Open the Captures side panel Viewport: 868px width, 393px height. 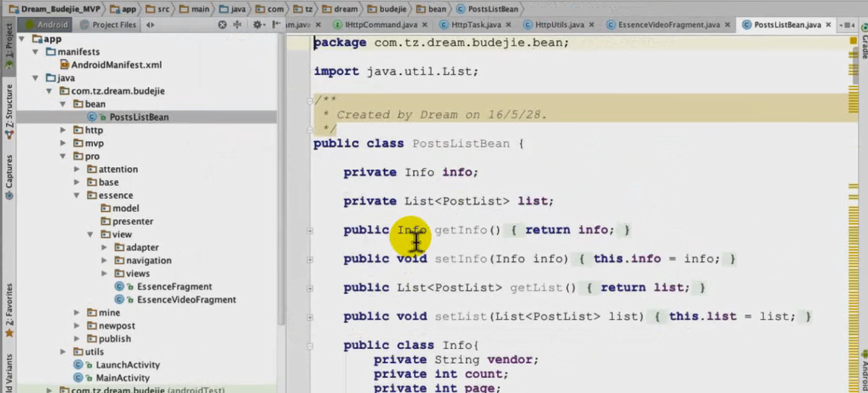9,176
